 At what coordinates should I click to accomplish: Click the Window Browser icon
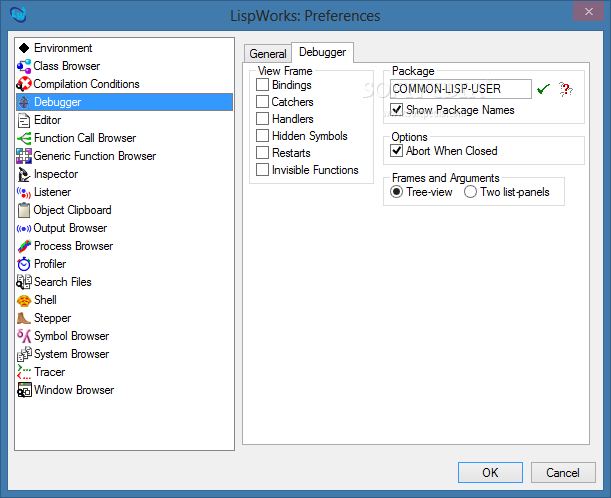(x=24, y=390)
